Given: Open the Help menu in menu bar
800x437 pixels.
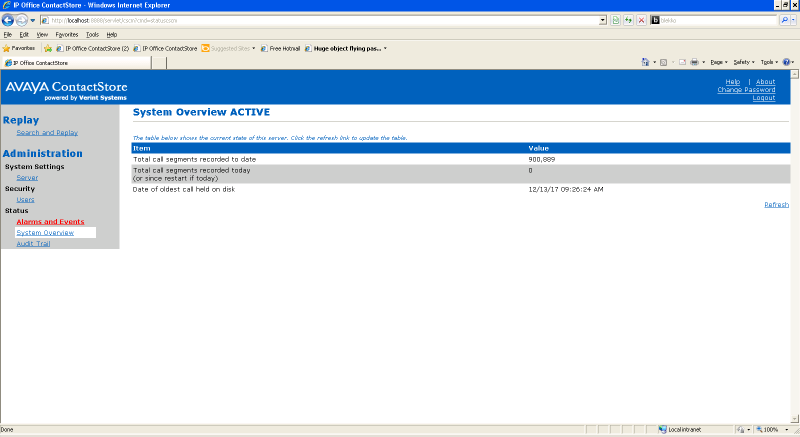Looking at the screenshot, I should pyautogui.click(x=112, y=35).
